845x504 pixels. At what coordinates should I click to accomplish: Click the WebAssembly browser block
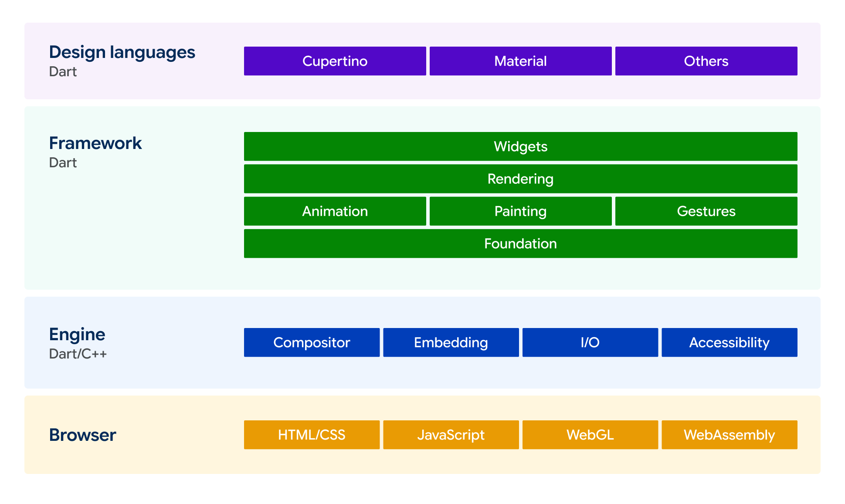pos(730,435)
